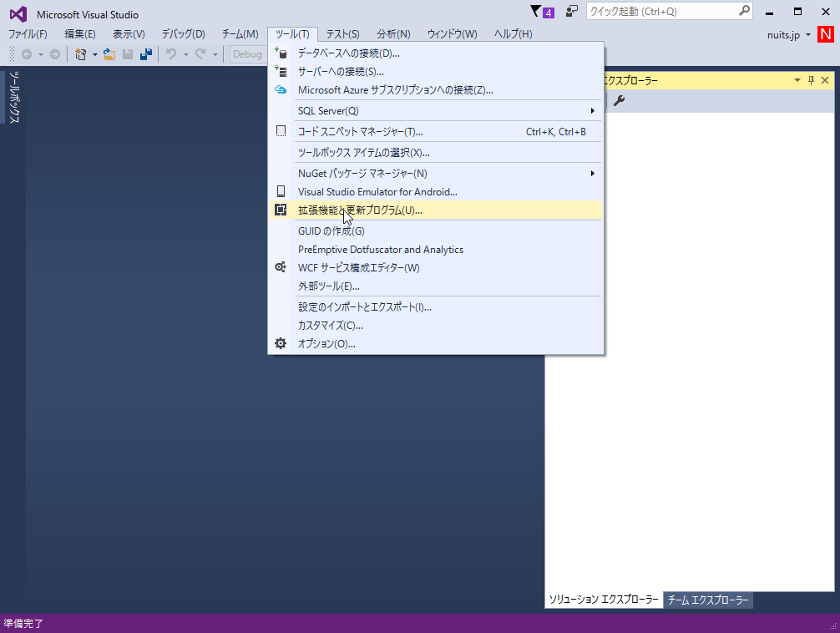Viewport: 840px width, 633px height.
Task: Click the server connection icon in menu
Action: coord(281,71)
